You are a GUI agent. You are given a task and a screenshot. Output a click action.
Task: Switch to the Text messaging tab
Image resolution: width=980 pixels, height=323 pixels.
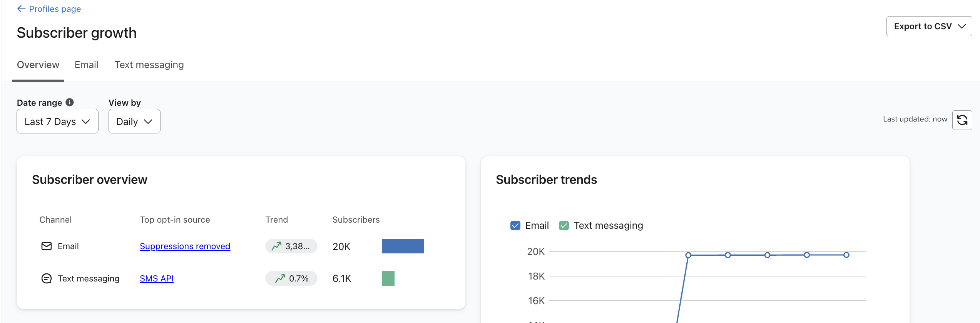point(149,65)
